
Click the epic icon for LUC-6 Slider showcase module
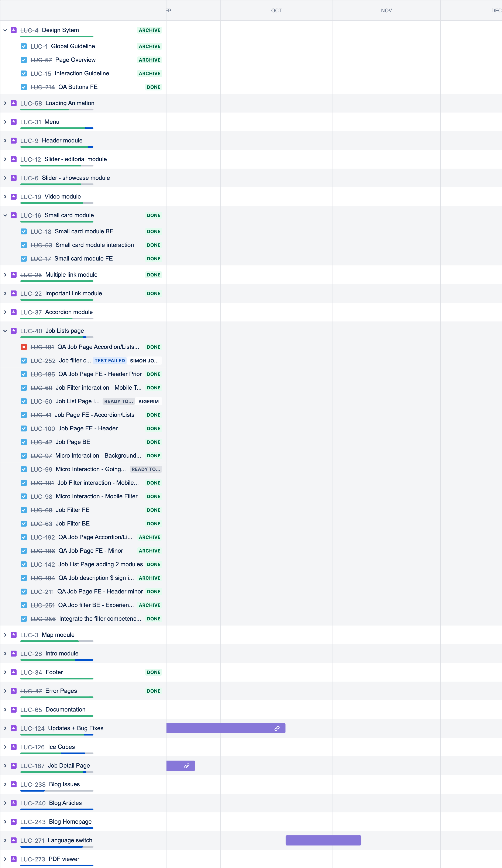coord(14,178)
